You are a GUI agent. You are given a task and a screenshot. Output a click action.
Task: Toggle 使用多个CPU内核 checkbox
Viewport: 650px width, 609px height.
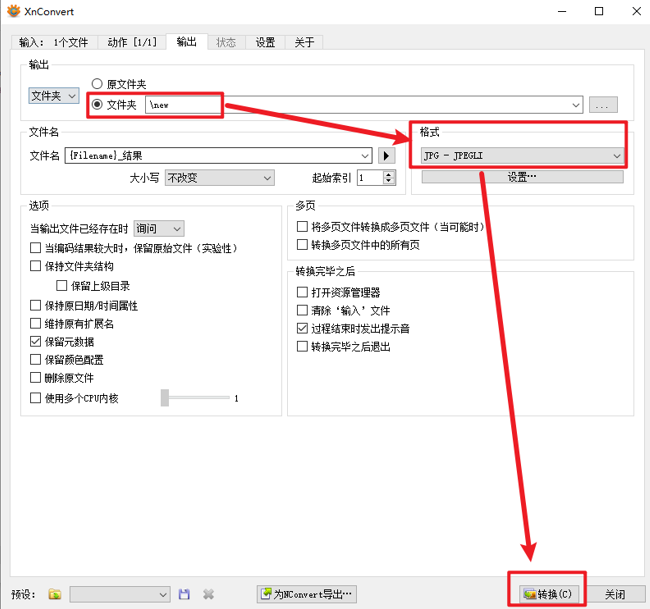click(x=35, y=398)
